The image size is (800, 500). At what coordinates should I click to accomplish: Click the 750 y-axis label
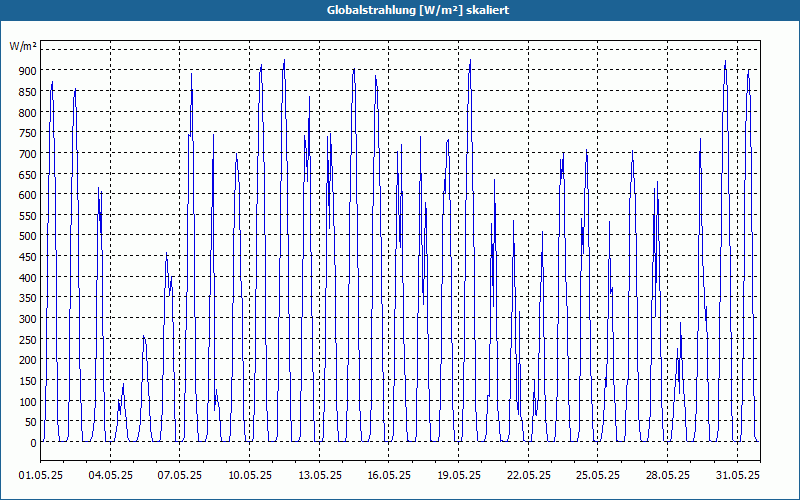pyautogui.click(x=28, y=133)
